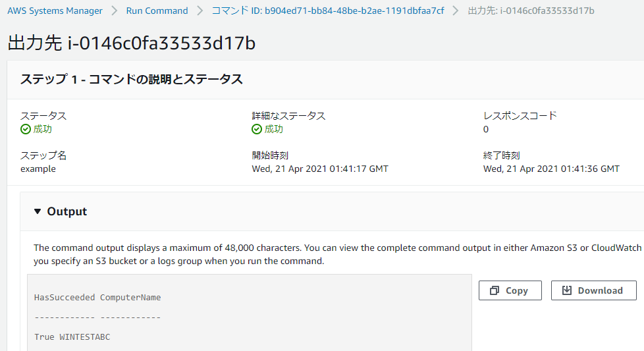Screen dimensions: 644x351
Task: Click the Output section heading
Action: tap(67, 211)
